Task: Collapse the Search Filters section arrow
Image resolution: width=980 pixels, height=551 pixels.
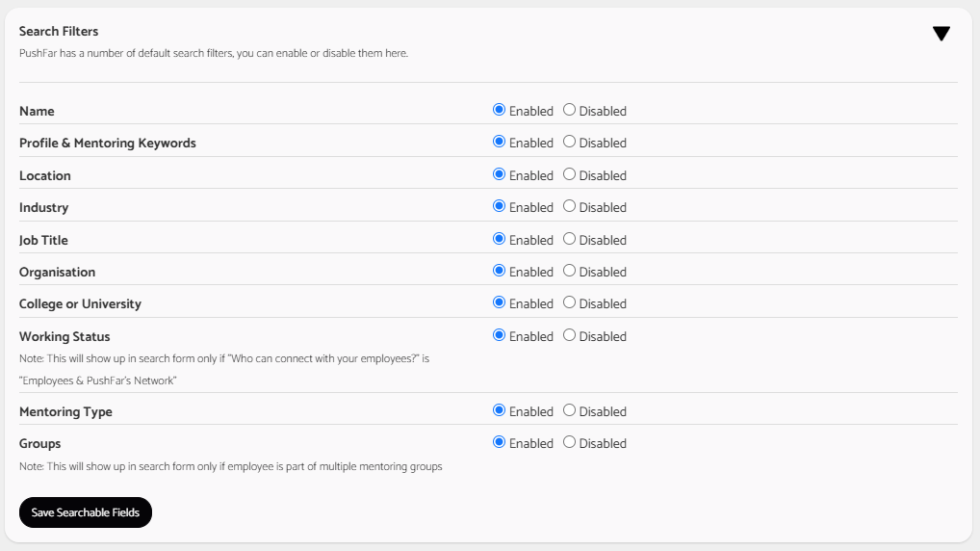Action: pyautogui.click(x=941, y=34)
